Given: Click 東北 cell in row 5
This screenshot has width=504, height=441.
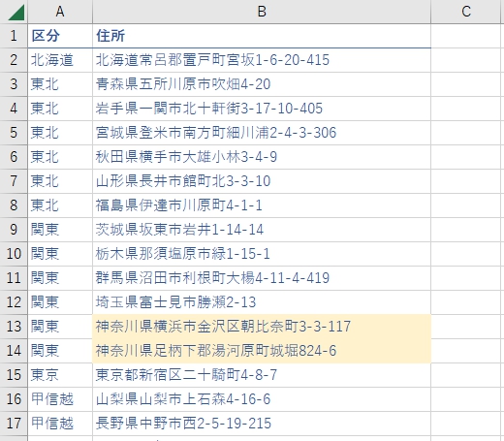Looking at the screenshot, I should point(60,133).
